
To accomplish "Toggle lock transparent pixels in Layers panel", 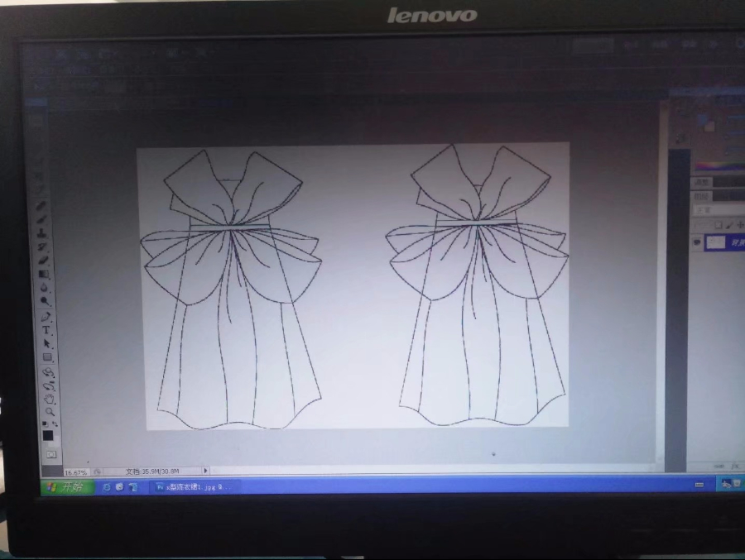I will coord(718,225).
